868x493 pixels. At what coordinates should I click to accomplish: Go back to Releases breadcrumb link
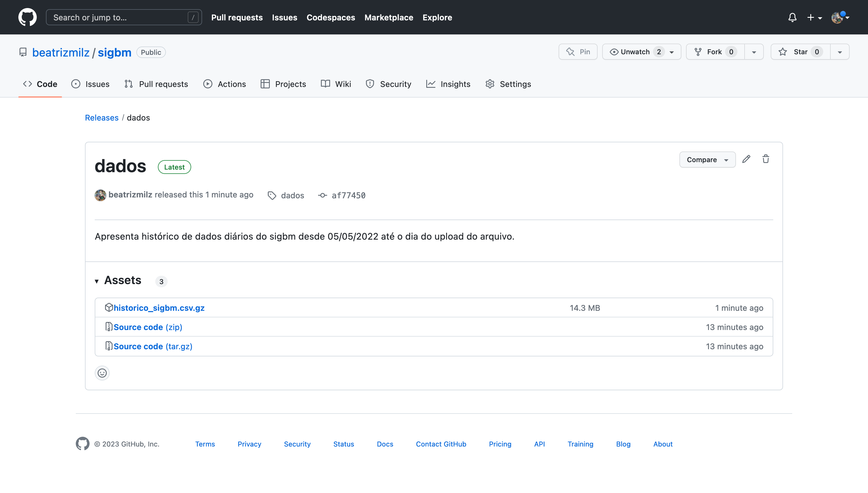[x=102, y=117]
